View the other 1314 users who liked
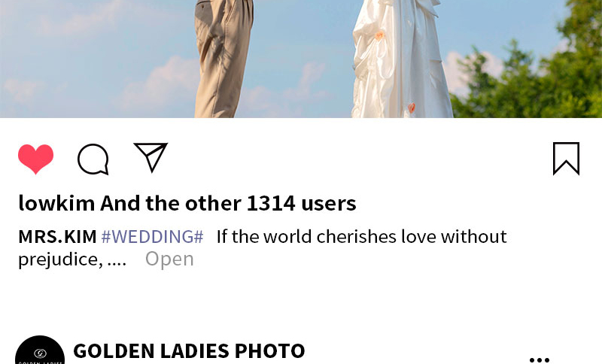Image resolution: width=602 pixels, height=364 pixels. pos(228,203)
